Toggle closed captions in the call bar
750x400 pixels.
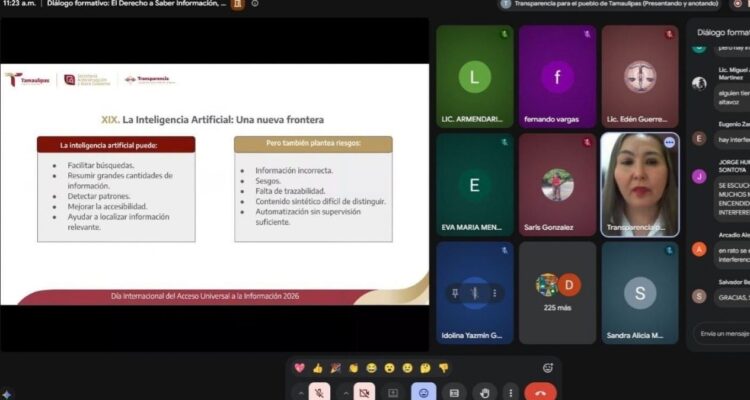click(x=454, y=392)
